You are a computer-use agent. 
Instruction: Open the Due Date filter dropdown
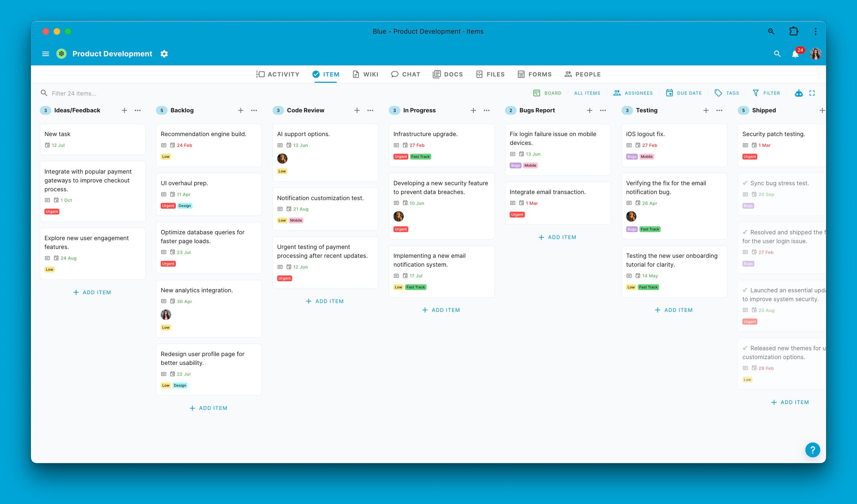click(684, 93)
